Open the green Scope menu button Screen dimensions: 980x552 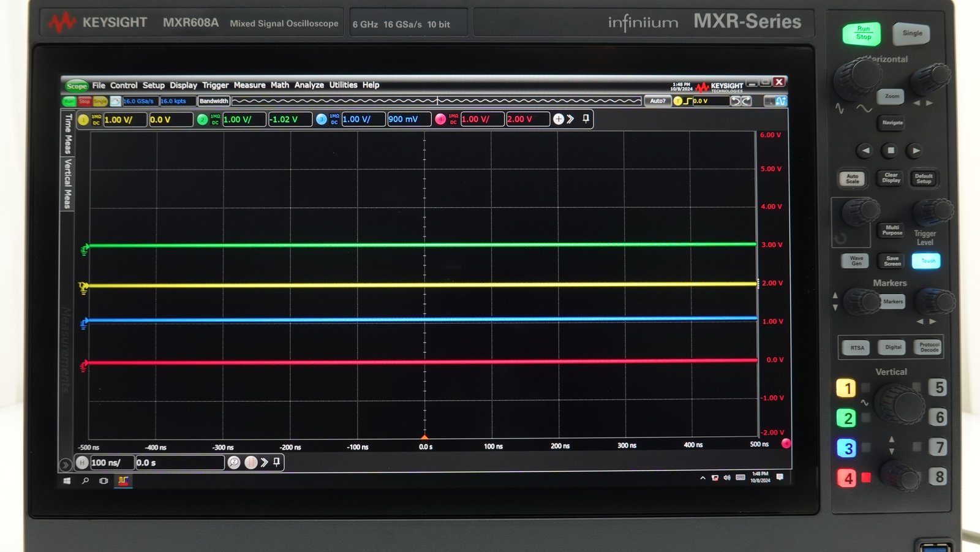point(77,86)
